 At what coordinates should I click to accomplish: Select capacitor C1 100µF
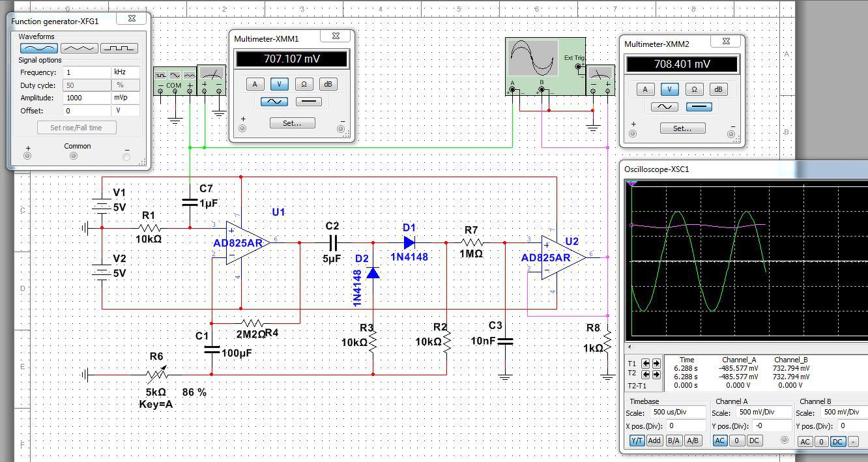click(212, 349)
